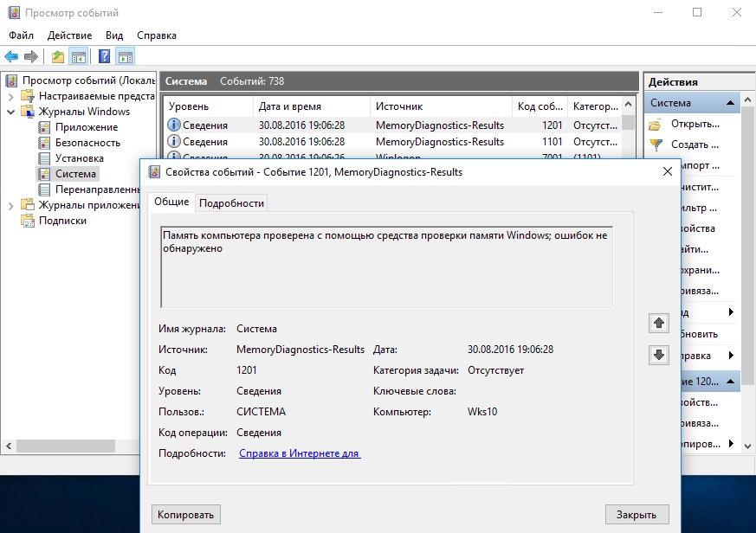756x533 pixels.
Task: Click the Back arrow toolbar icon
Action: tap(11, 57)
